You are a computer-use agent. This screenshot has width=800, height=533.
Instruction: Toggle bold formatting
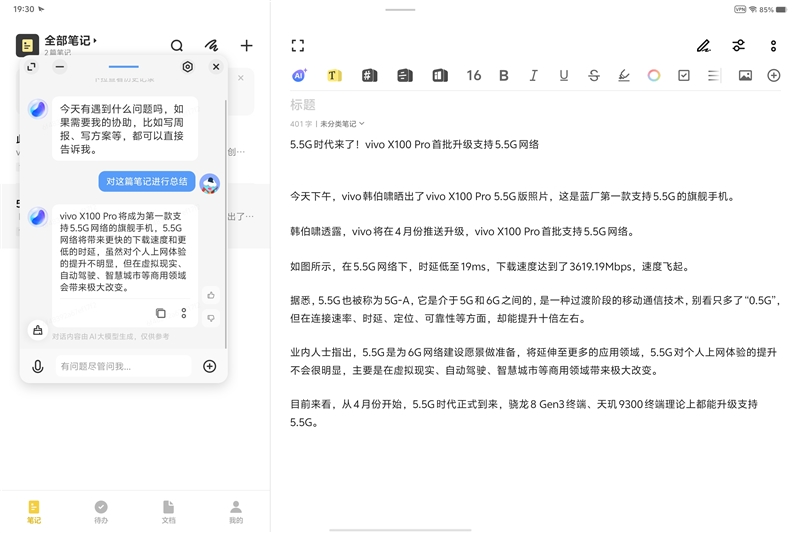point(504,75)
